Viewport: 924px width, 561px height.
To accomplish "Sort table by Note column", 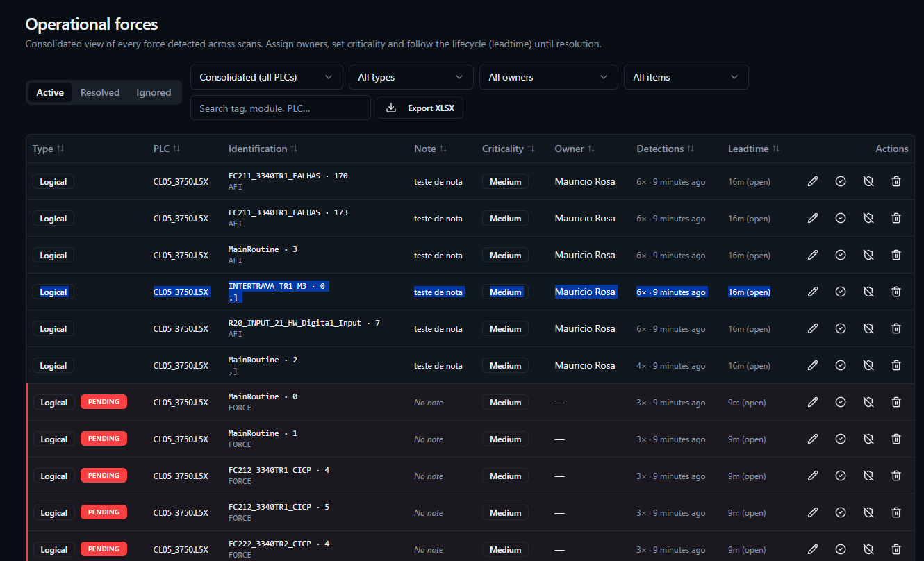I will pyautogui.click(x=431, y=149).
